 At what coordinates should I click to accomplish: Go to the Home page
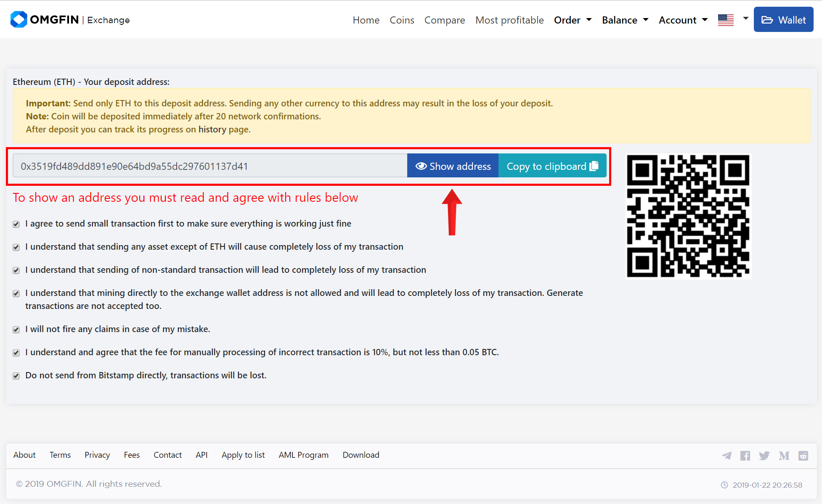point(366,20)
